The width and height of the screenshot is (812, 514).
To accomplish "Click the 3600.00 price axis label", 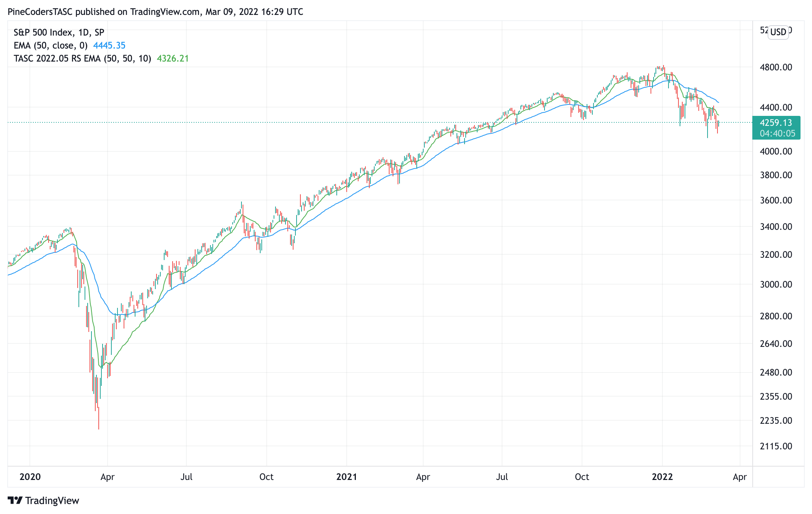I will pos(776,200).
